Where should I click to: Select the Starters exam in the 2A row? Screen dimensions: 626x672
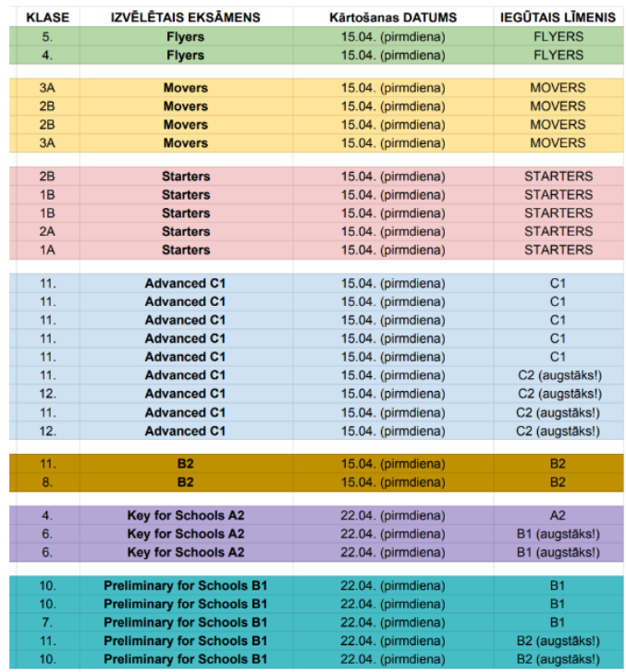186,231
